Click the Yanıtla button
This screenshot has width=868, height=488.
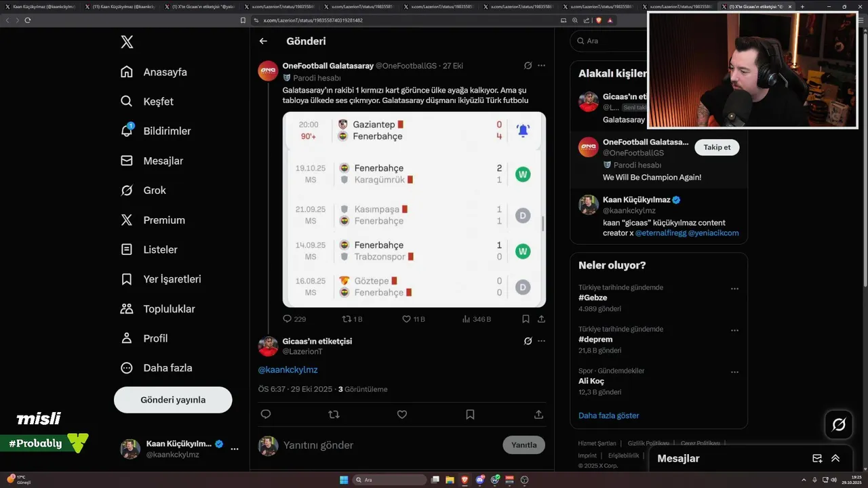tap(524, 445)
